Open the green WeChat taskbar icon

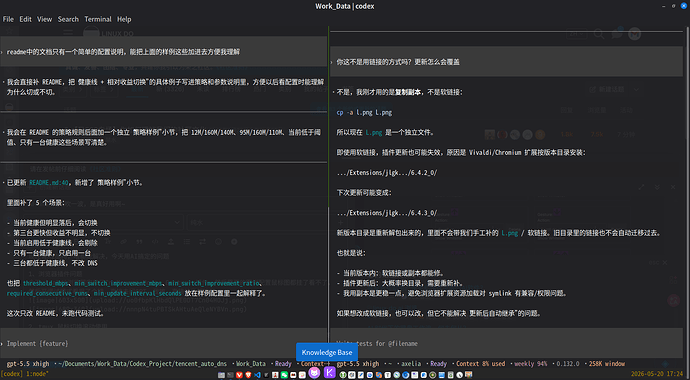click(x=284, y=375)
